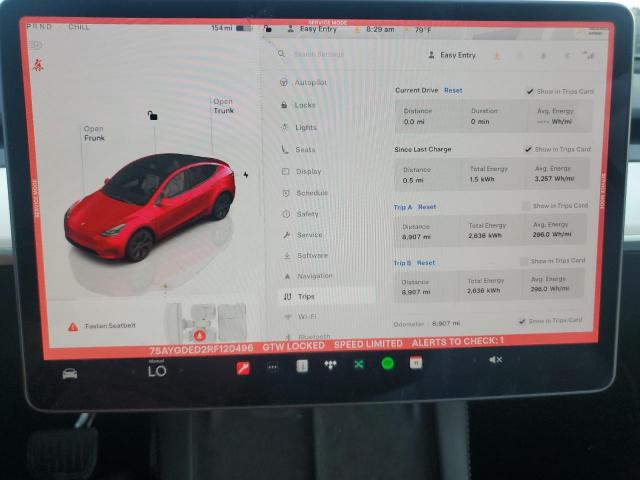This screenshot has width=640, height=480.
Task: Open the Schedule settings menu
Action: click(305, 193)
